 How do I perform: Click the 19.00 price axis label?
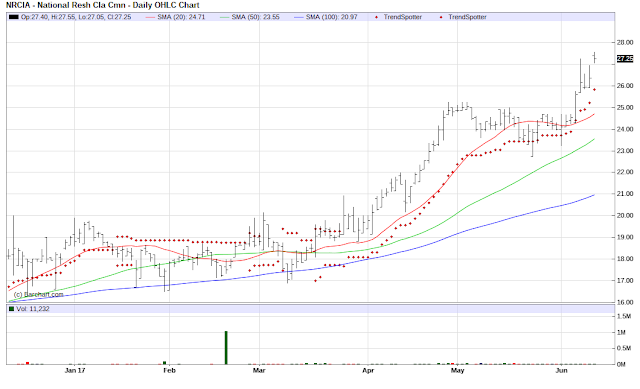625,237
